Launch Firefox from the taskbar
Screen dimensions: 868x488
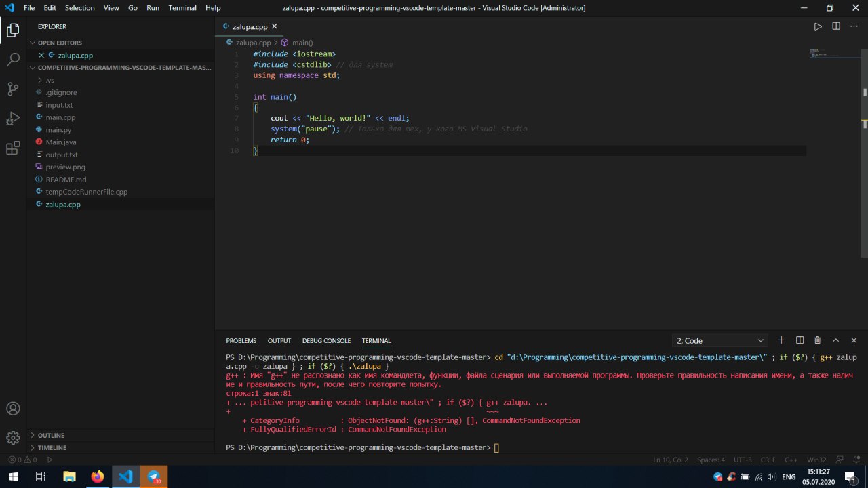coord(98,476)
